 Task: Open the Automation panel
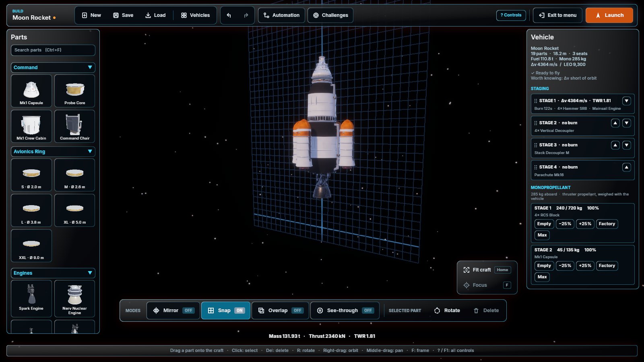point(281,15)
